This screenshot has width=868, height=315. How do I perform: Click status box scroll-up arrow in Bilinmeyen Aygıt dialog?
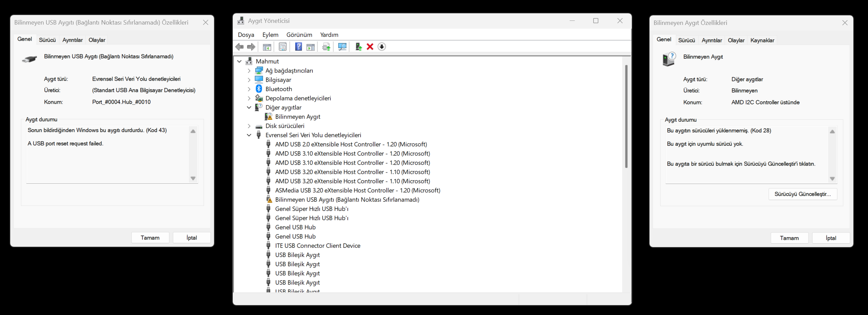pos(833,132)
